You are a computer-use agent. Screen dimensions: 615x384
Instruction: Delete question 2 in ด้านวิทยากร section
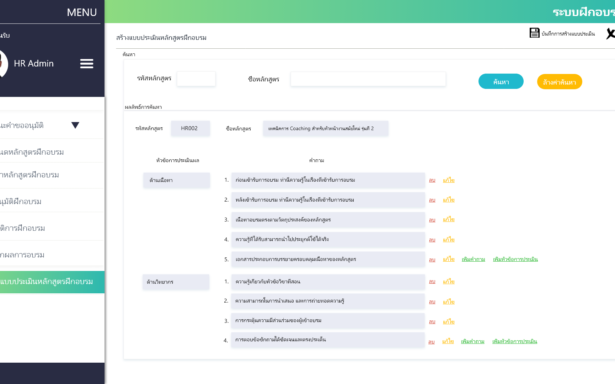432,302
